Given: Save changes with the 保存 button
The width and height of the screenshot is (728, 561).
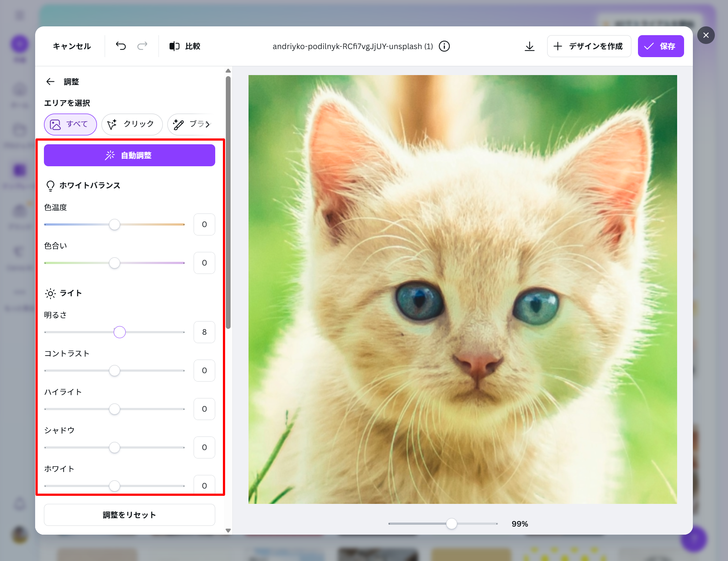Looking at the screenshot, I should click(x=660, y=46).
